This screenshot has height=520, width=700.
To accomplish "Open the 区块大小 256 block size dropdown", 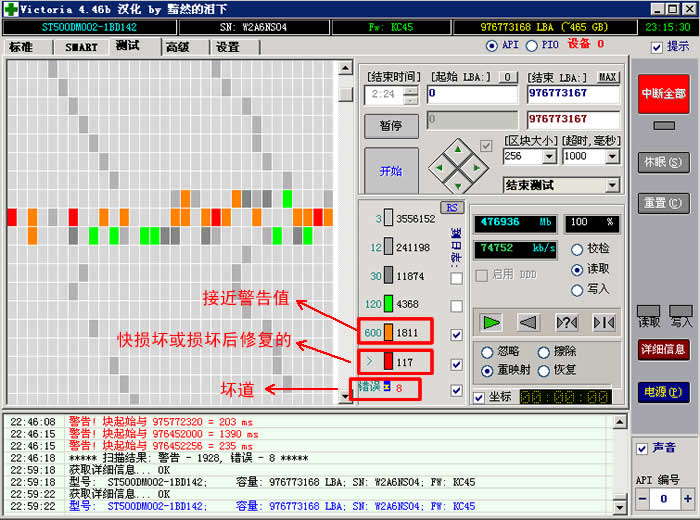I will [549, 156].
